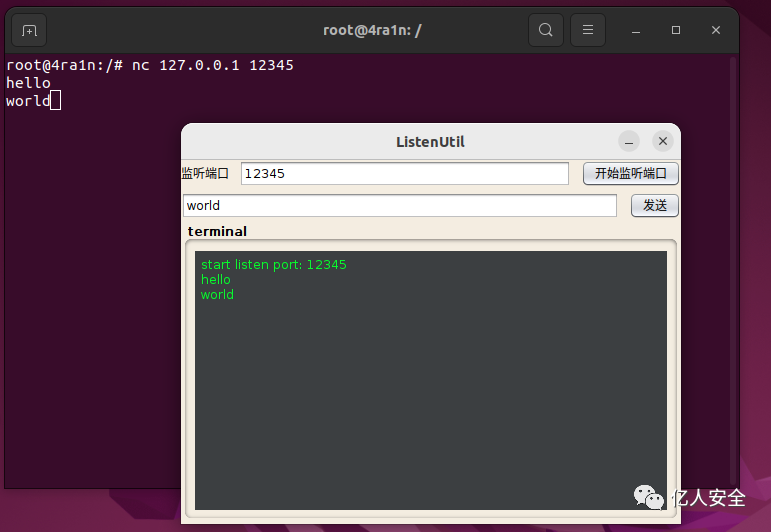This screenshot has width=771, height=532.
Task: Select the green 'hello' line in ListenUtil
Action: click(x=216, y=280)
